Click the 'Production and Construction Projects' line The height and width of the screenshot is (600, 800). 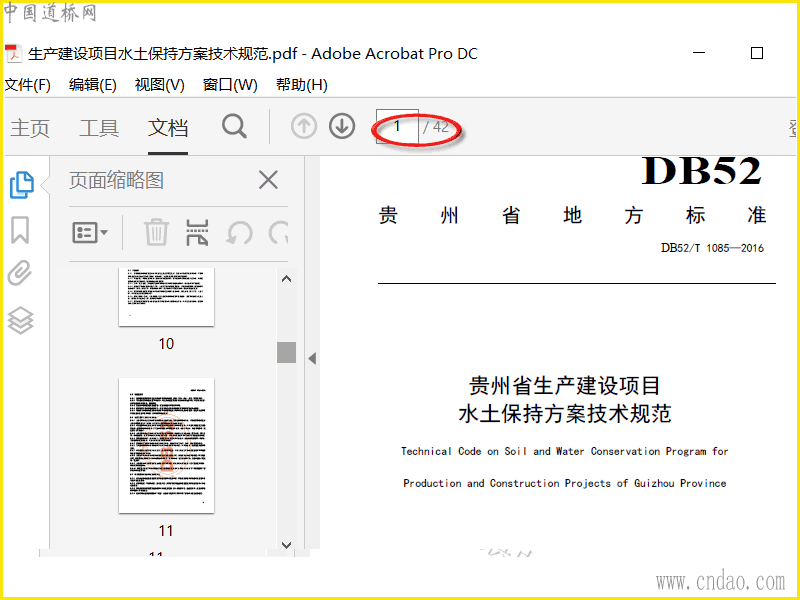click(x=564, y=483)
